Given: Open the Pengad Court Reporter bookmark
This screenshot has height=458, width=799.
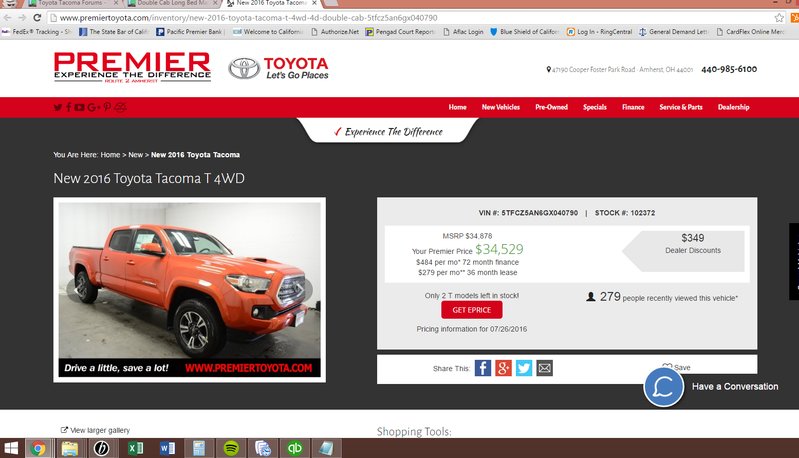Looking at the screenshot, I should [400, 32].
